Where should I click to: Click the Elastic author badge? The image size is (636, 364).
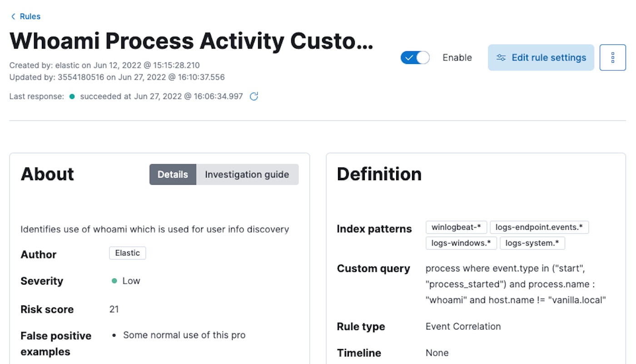tap(127, 253)
